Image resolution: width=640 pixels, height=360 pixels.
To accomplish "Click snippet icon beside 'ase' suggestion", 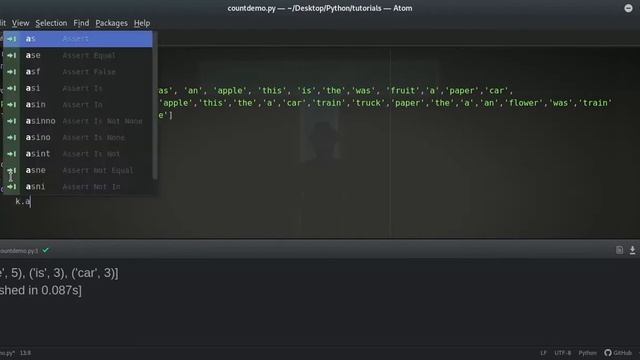I will [x=11, y=55].
